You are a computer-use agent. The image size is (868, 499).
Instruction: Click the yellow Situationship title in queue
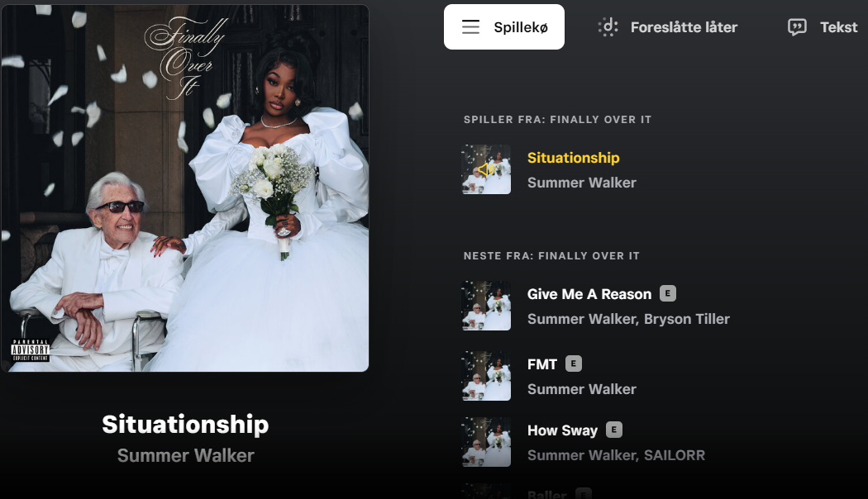tap(574, 158)
